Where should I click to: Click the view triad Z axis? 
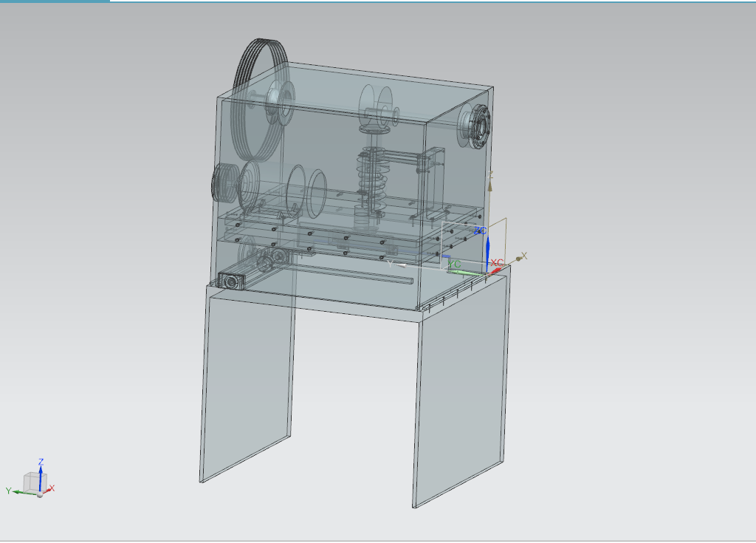point(41,478)
